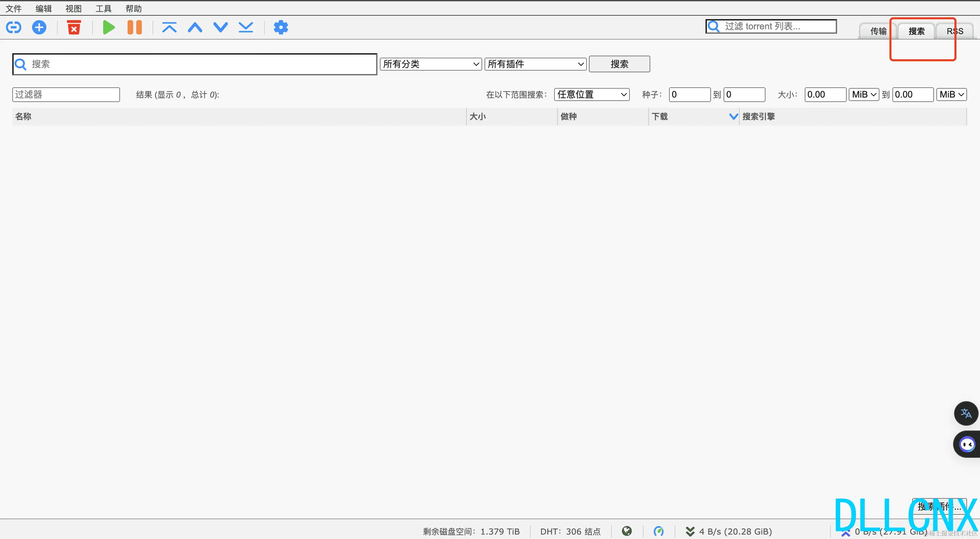Move torrent to bottom of queue
Viewport: 980px width, 539px height.
[x=246, y=27]
